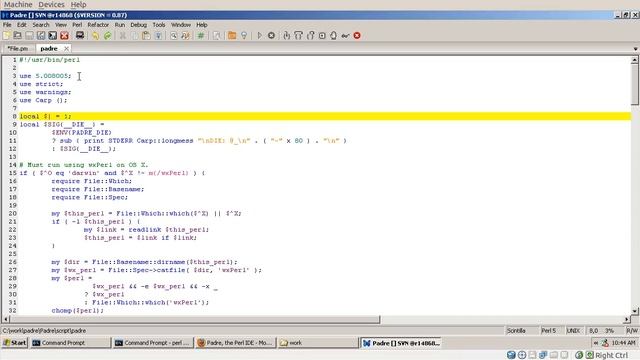Click the Open file folder icon
Image resolution: width=640 pixels, height=360 pixels.
18,36
